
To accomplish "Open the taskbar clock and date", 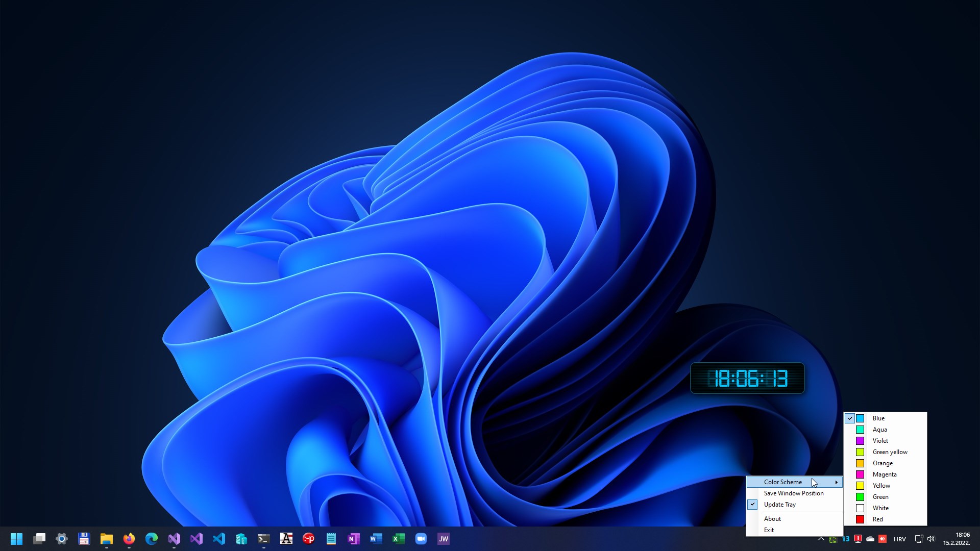I will [957, 539].
